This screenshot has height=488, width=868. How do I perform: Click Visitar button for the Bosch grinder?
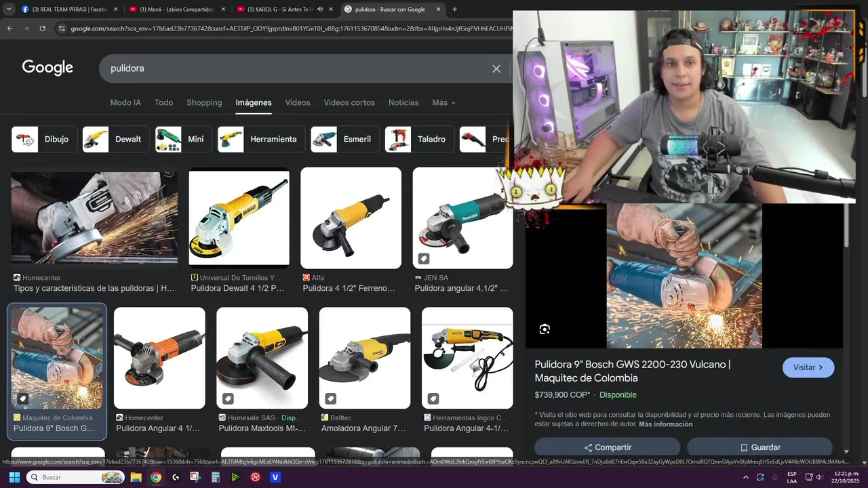click(808, 367)
